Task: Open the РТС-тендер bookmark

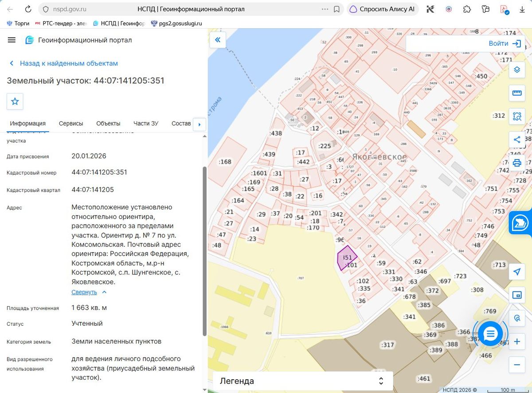Action: point(61,23)
